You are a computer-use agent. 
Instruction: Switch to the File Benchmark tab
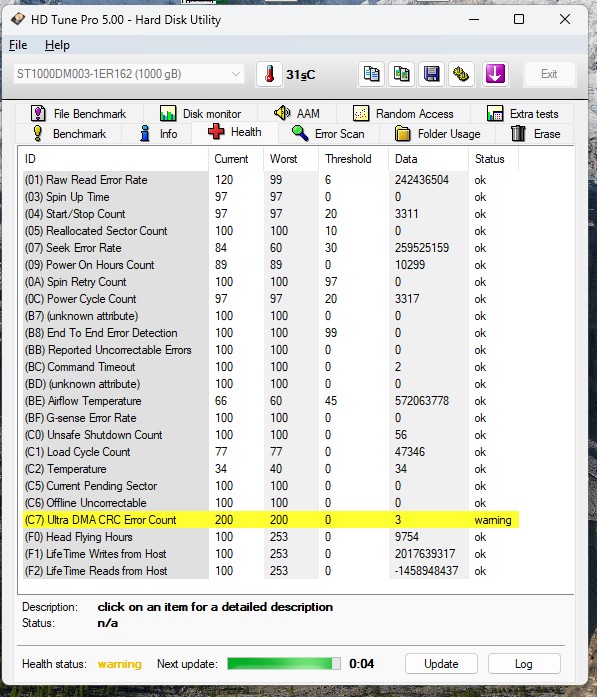[x=80, y=114]
